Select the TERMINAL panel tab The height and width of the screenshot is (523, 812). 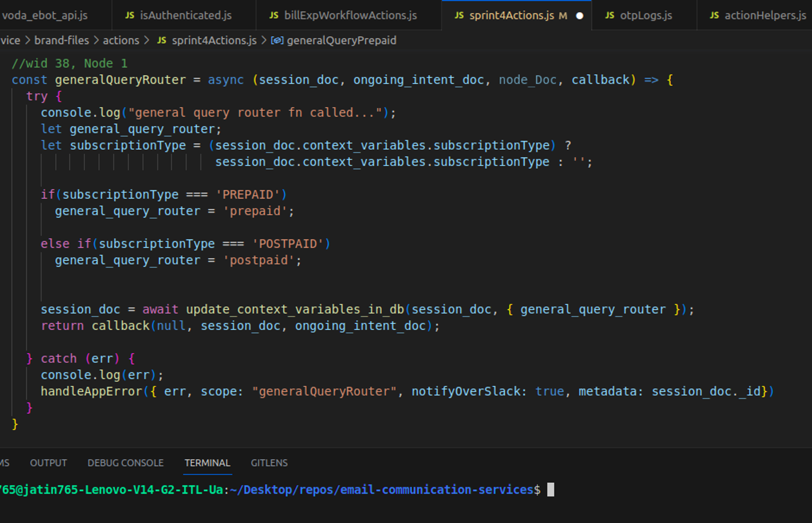[207, 463]
